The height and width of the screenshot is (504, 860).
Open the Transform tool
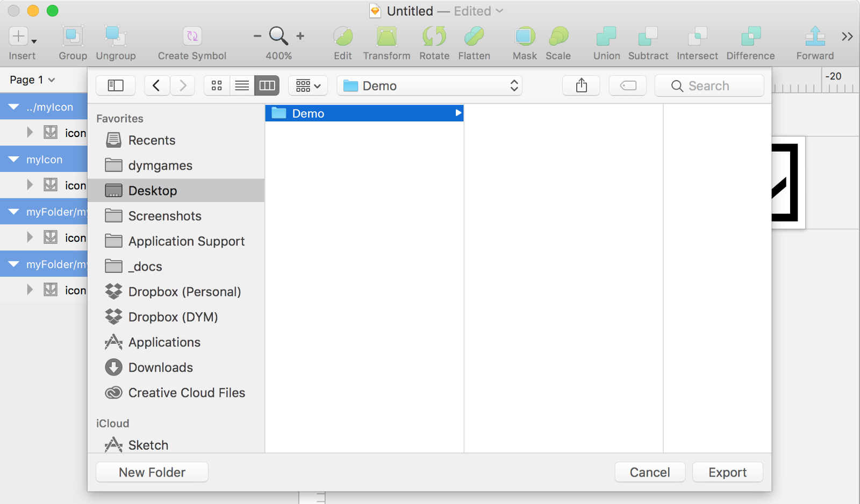[386, 37]
